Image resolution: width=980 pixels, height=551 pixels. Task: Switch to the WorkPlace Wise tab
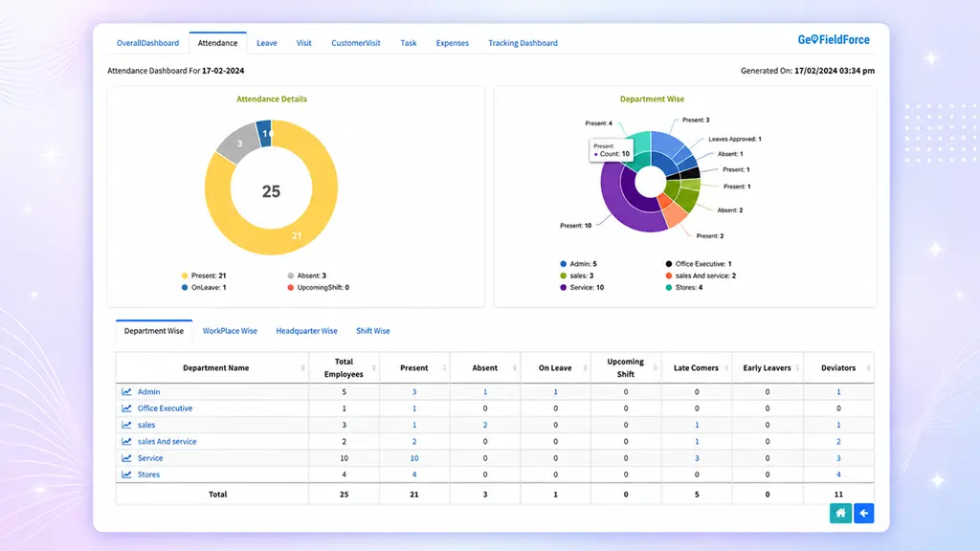tap(230, 331)
